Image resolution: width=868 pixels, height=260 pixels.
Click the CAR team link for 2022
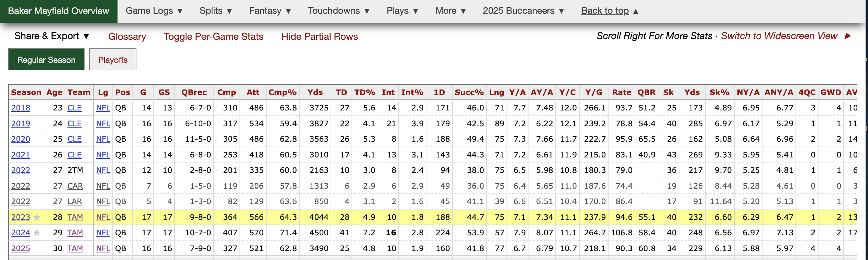(75, 186)
